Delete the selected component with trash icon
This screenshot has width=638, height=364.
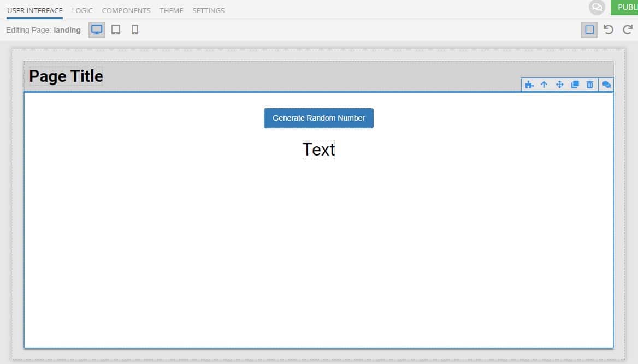point(589,85)
